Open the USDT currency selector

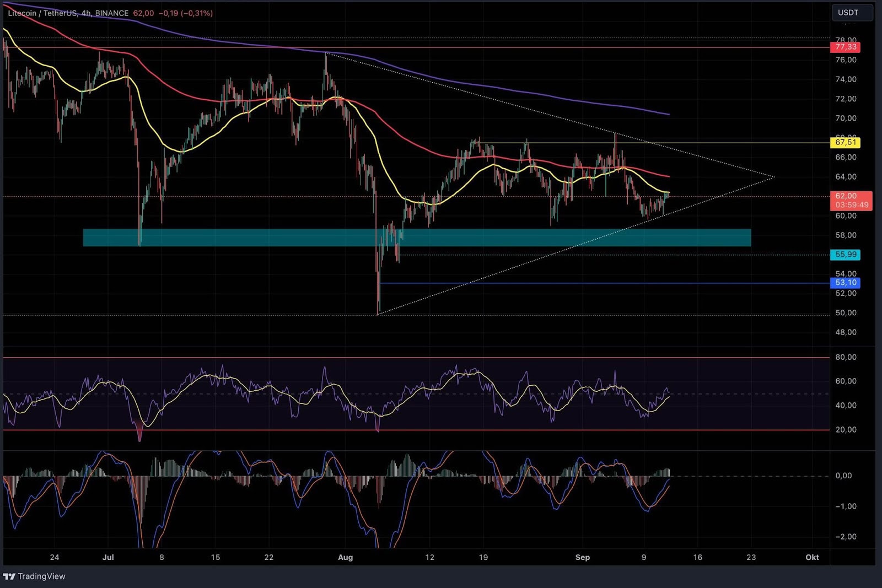pyautogui.click(x=852, y=13)
